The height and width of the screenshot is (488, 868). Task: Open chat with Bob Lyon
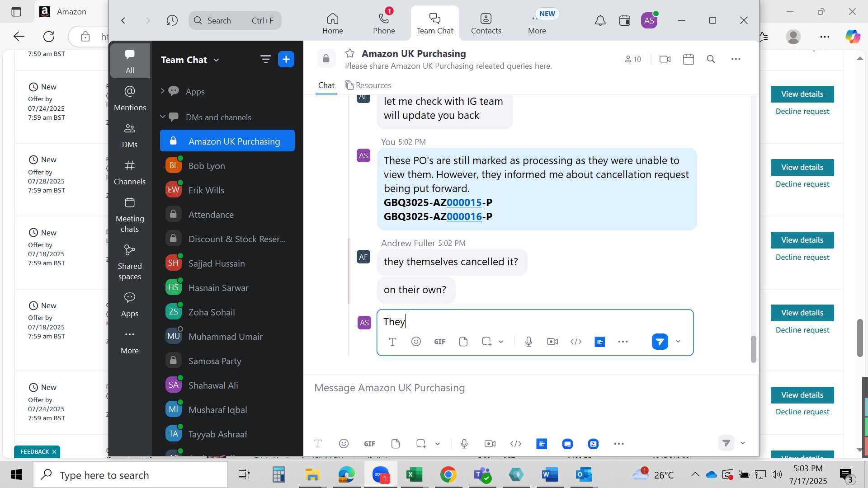pyautogui.click(x=227, y=166)
